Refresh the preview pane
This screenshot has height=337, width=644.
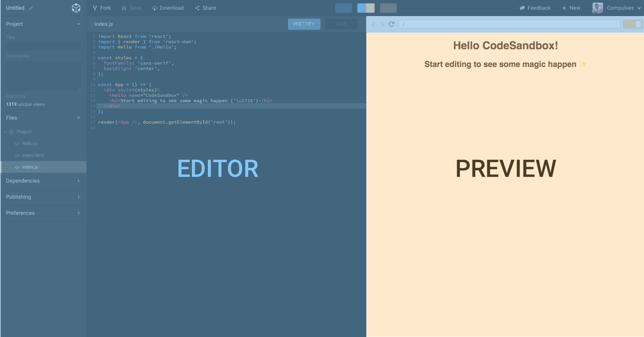pos(392,24)
